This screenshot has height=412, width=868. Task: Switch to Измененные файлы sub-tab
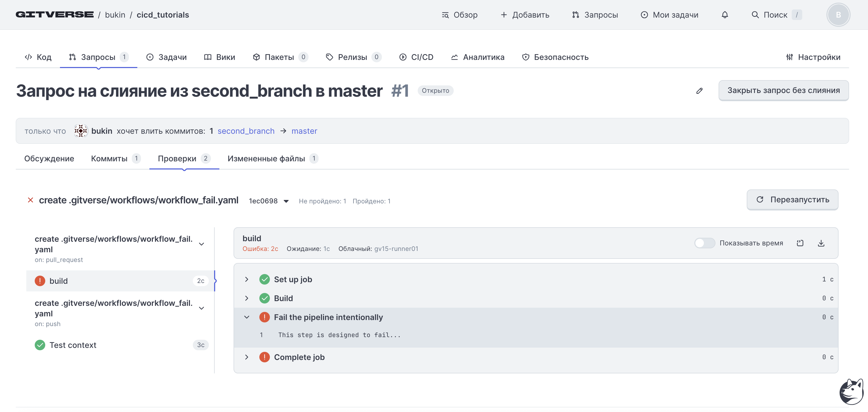click(272, 158)
